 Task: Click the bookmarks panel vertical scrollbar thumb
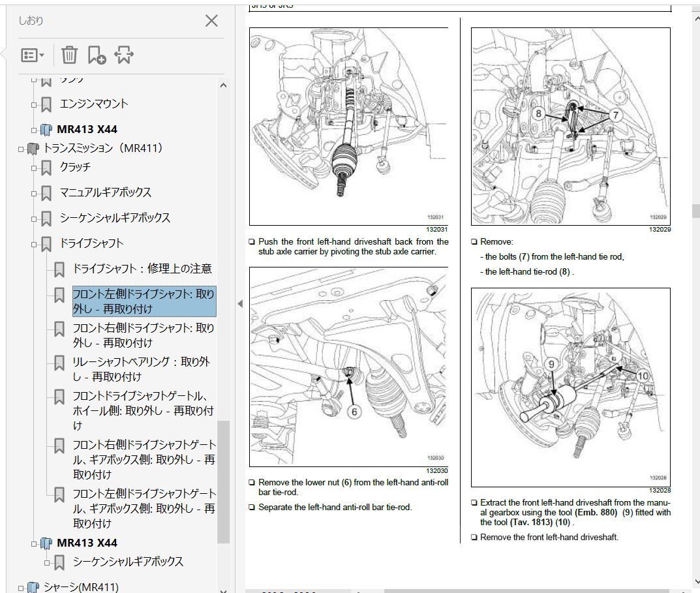(223, 482)
